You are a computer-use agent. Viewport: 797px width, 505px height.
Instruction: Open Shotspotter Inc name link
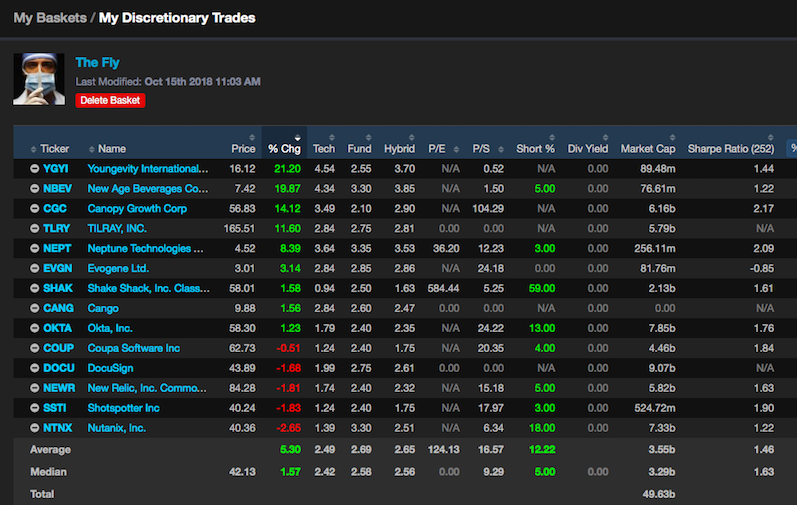point(124,408)
